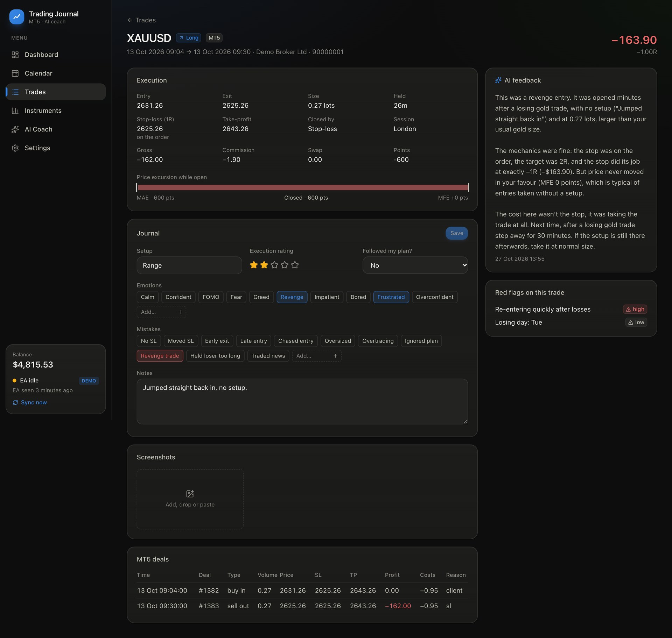Open the Calendar menu item
The image size is (672, 638).
56,73
